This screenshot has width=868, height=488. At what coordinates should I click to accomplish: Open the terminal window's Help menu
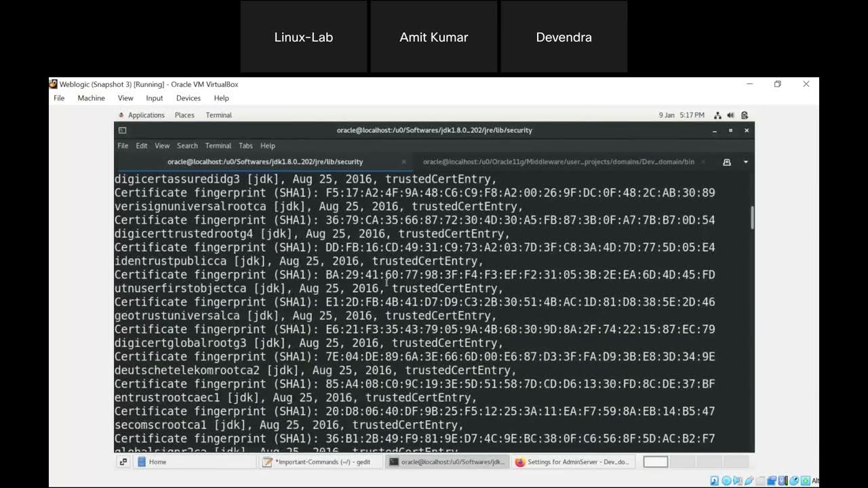coord(268,146)
